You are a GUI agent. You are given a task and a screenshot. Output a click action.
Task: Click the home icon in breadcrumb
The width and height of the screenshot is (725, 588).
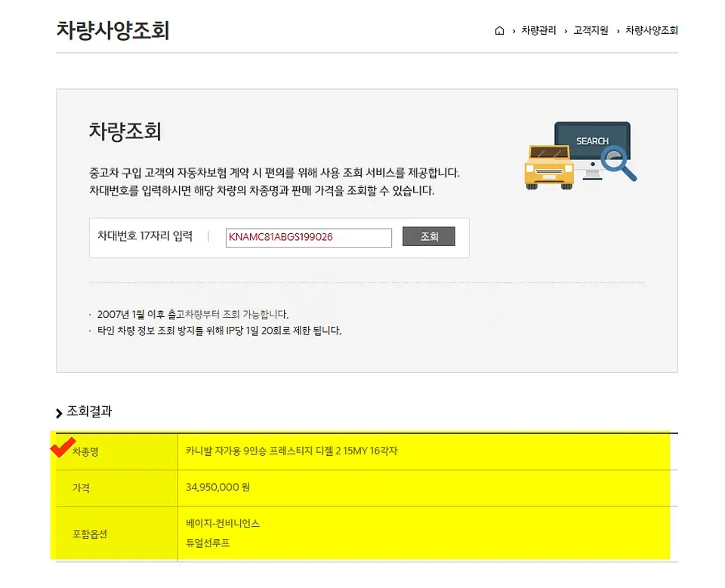click(x=499, y=30)
